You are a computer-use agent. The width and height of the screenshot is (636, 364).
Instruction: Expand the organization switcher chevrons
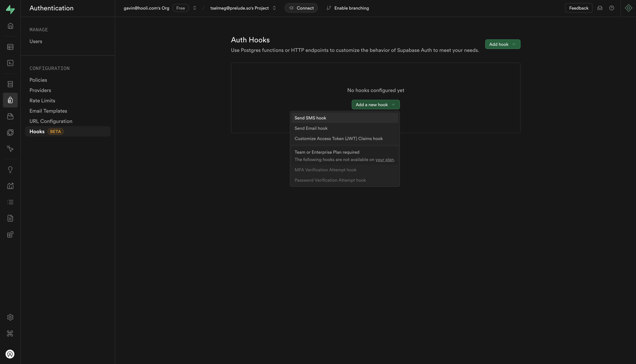pyautogui.click(x=195, y=8)
